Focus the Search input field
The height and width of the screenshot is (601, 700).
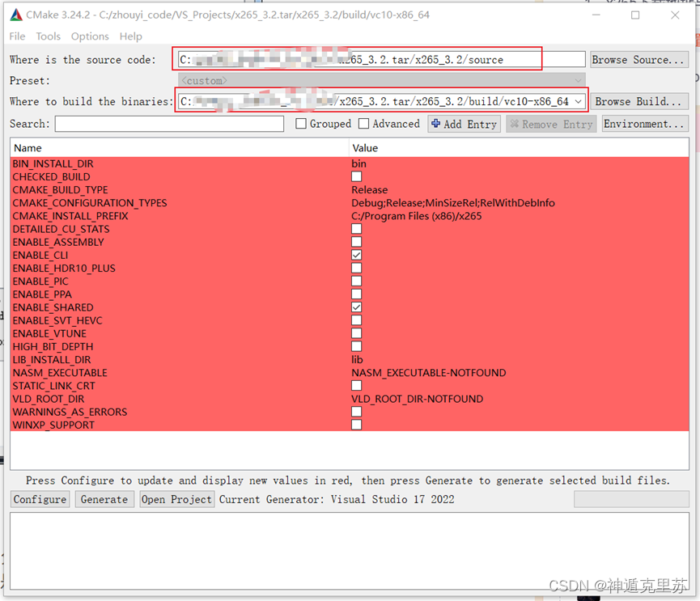pos(169,124)
